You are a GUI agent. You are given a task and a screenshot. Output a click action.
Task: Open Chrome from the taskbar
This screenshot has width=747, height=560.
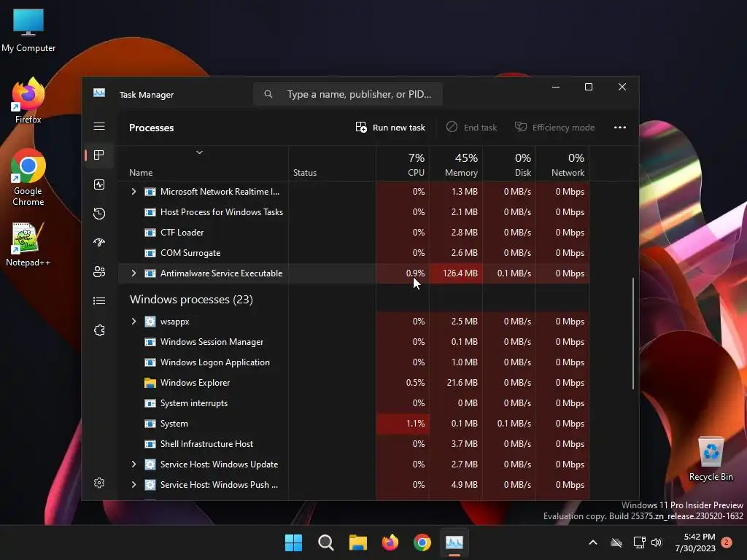coord(422,542)
